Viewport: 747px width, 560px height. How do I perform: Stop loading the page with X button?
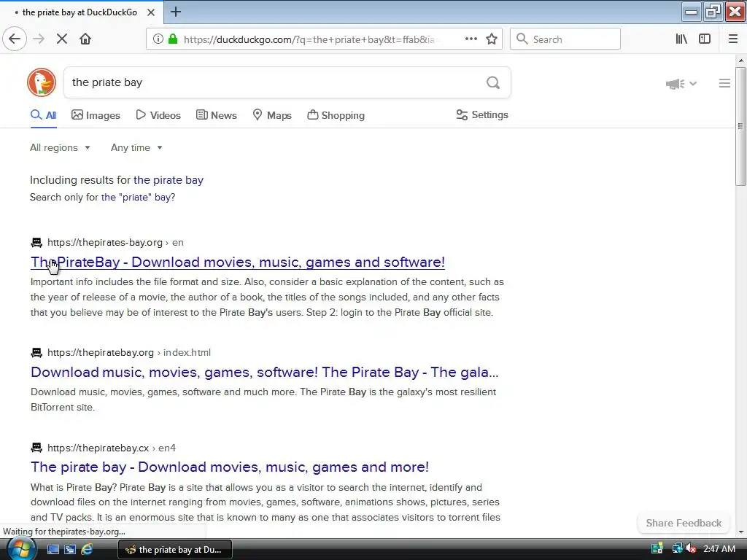click(x=61, y=39)
